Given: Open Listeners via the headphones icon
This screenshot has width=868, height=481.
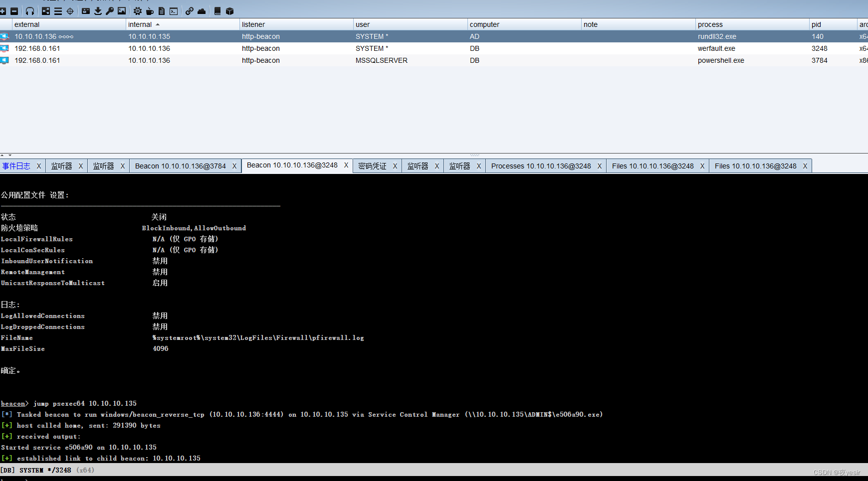Looking at the screenshot, I should click(x=30, y=11).
